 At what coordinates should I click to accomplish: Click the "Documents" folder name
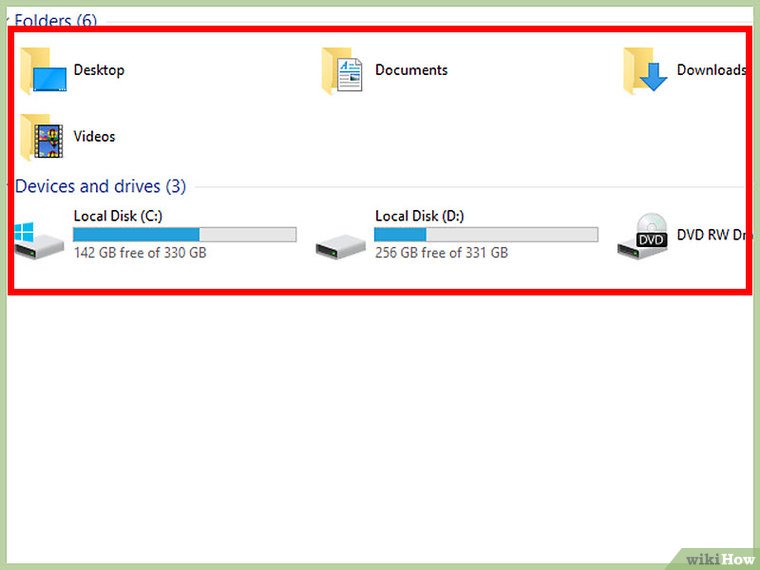click(x=411, y=70)
